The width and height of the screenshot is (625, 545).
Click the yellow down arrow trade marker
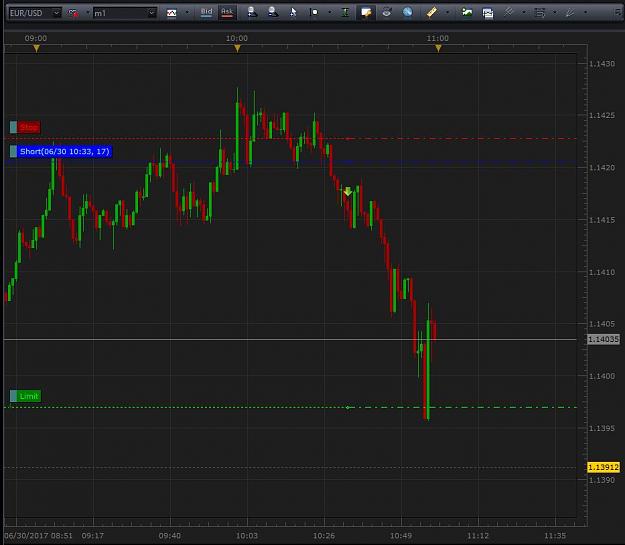point(348,191)
